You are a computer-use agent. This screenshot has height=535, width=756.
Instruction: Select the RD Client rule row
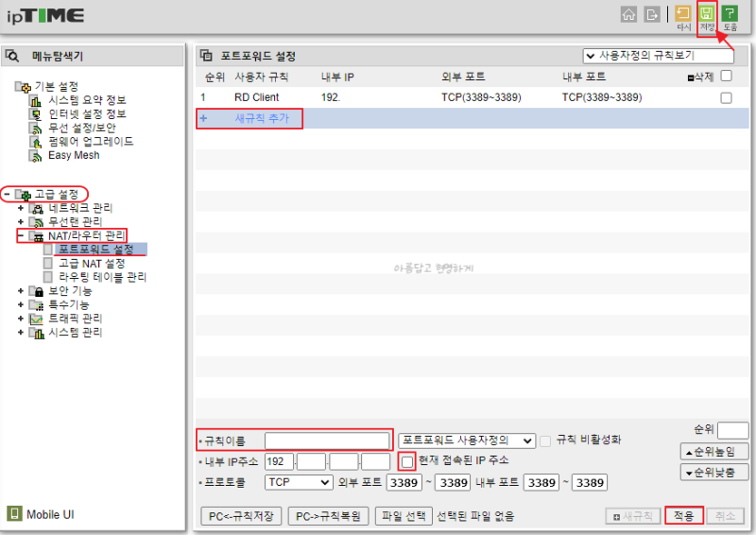point(472,97)
